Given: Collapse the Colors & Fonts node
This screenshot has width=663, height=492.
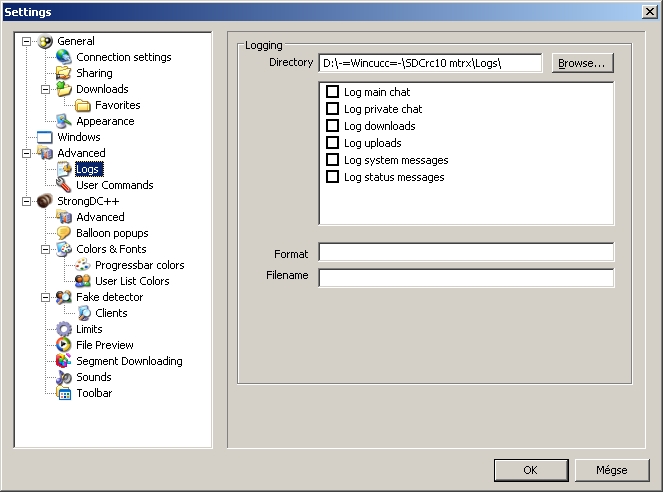Looking at the screenshot, I should point(45,249).
